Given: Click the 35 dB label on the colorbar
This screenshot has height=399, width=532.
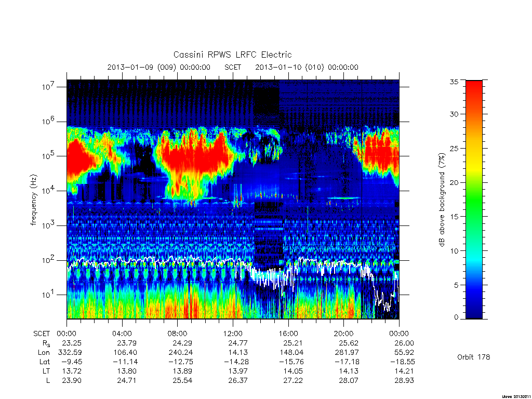Looking at the screenshot, I should [x=454, y=82].
